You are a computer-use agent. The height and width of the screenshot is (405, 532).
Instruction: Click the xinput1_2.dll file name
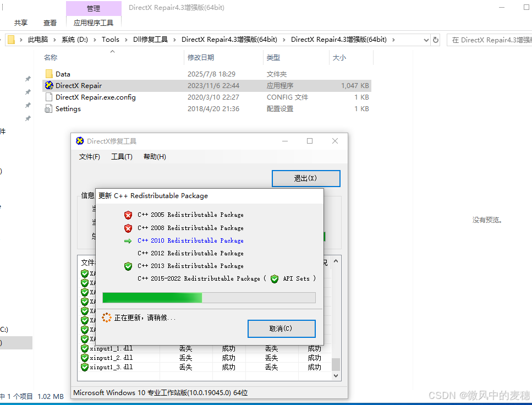[x=111, y=358]
